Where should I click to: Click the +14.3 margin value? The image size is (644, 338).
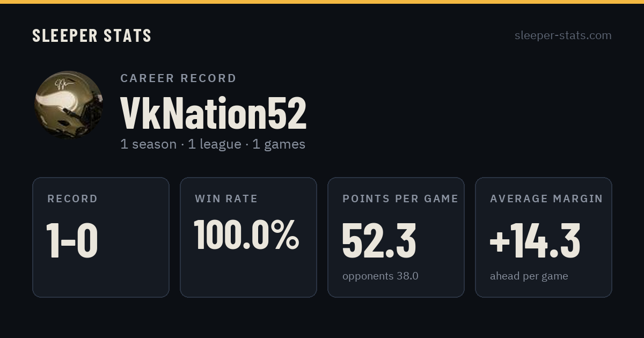[535, 240]
